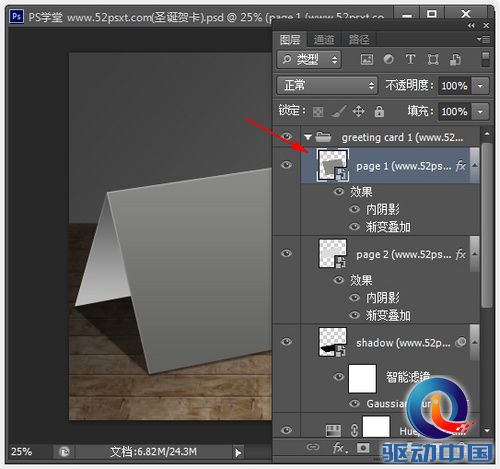The height and width of the screenshot is (469, 500).
Task: Switch to the 图层 tab
Action: coord(290,40)
